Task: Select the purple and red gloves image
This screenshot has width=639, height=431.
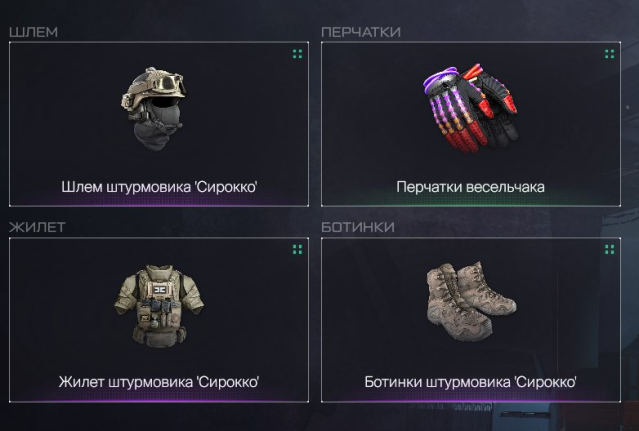Action: [x=471, y=108]
